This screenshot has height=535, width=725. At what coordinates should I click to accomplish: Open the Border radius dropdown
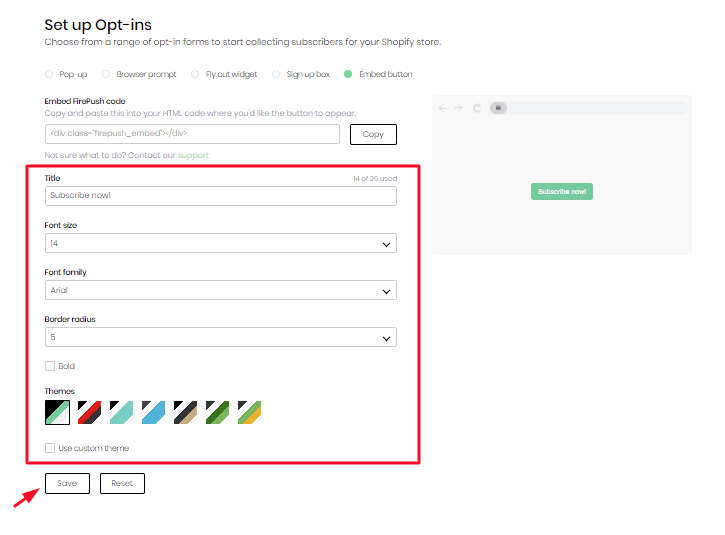[220, 337]
